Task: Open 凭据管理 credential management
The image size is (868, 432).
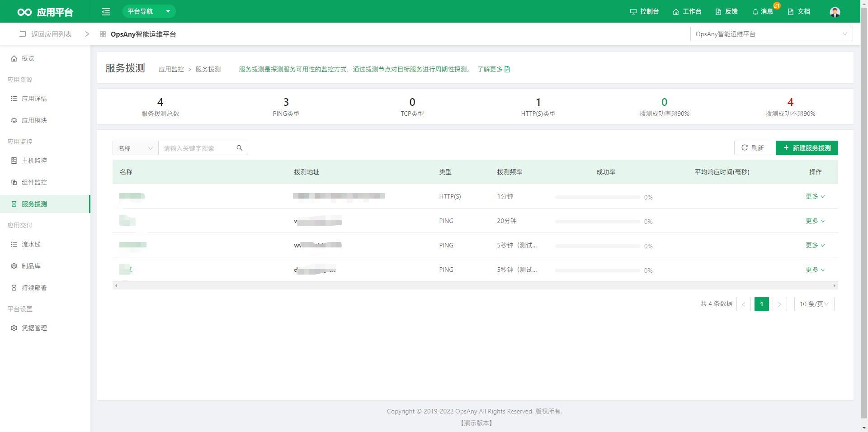Action: point(45,328)
